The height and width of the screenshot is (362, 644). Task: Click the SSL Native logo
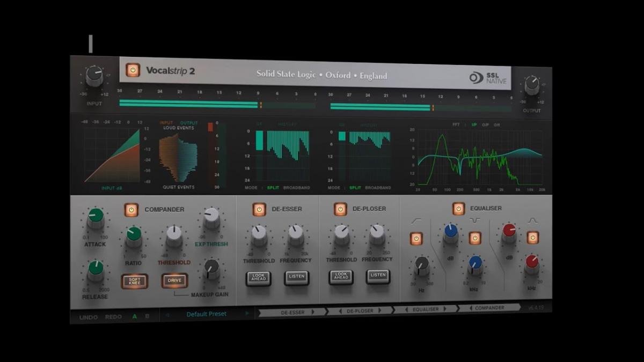coord(488,78)
